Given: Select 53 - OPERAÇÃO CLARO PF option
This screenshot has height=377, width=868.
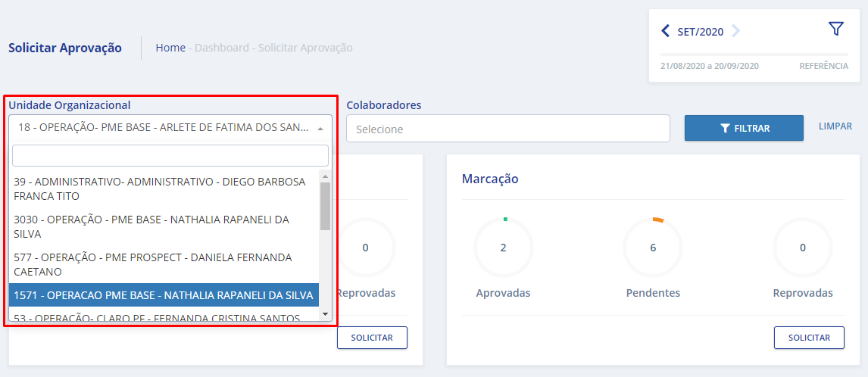Looking at the screenshot, I should (x=159, y=317).
